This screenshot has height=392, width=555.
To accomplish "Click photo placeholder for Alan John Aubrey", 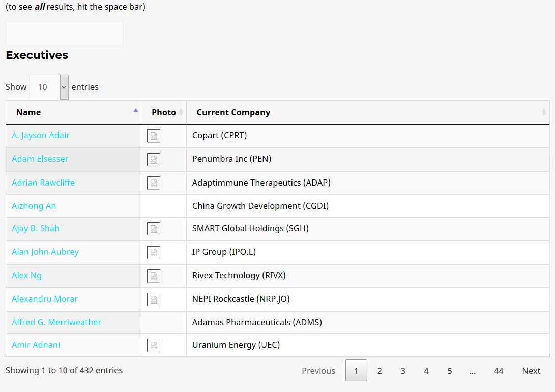I will 154,253.
